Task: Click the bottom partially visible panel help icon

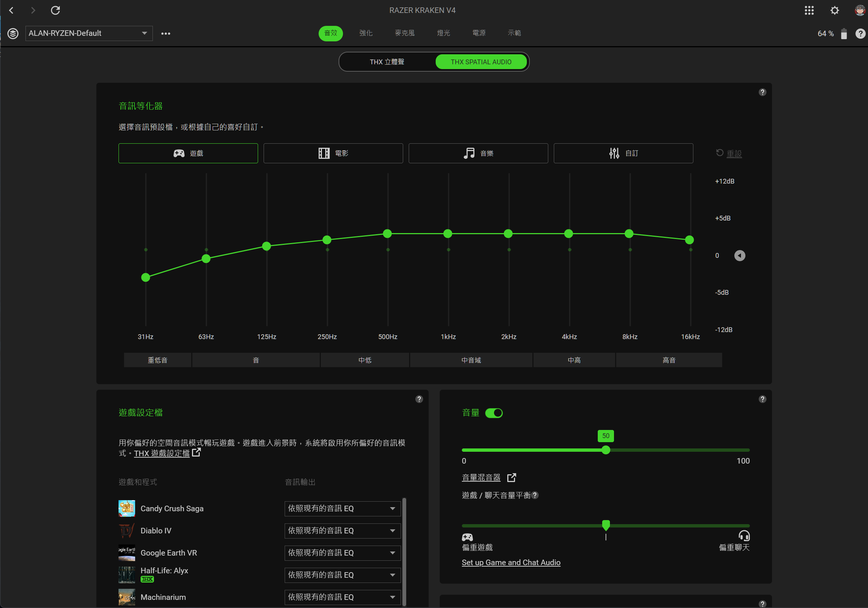Action: 762,604
